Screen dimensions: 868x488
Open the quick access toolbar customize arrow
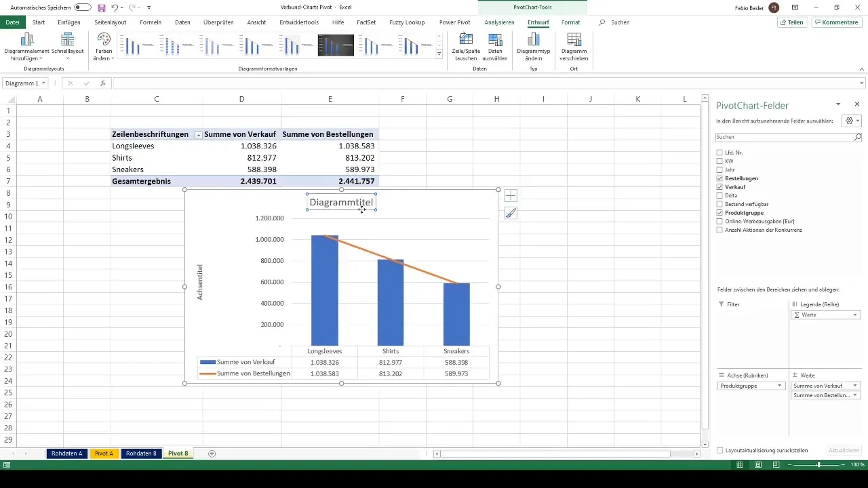tap(149, 7)
